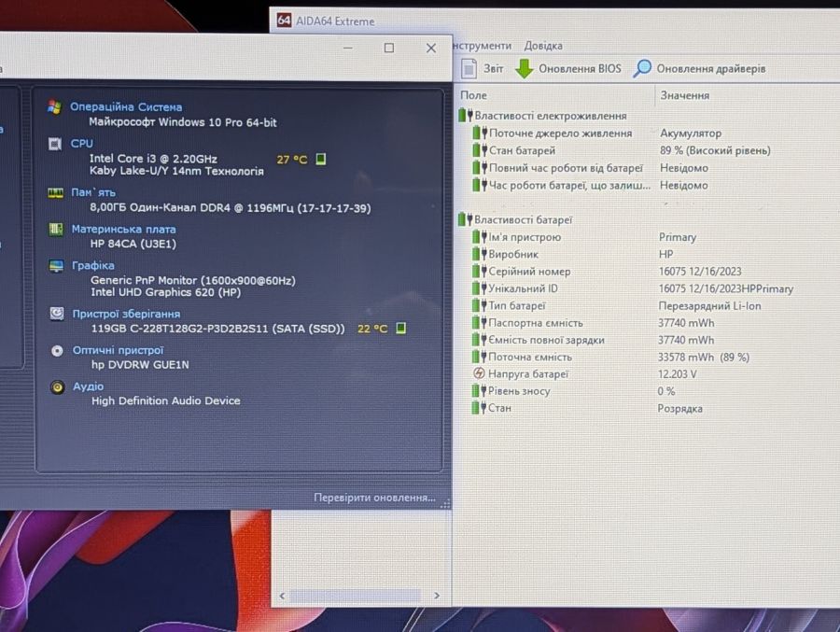Click battery icon beside Стан батарей

(480, 150)
